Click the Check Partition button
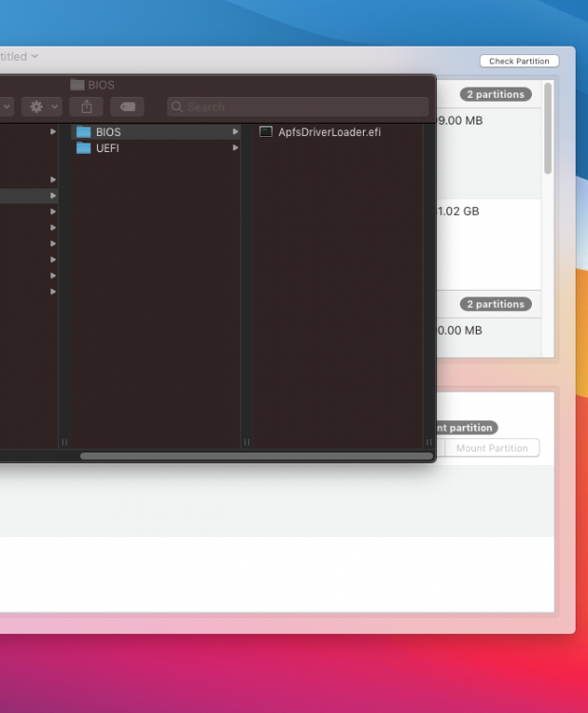 point(520,61)
